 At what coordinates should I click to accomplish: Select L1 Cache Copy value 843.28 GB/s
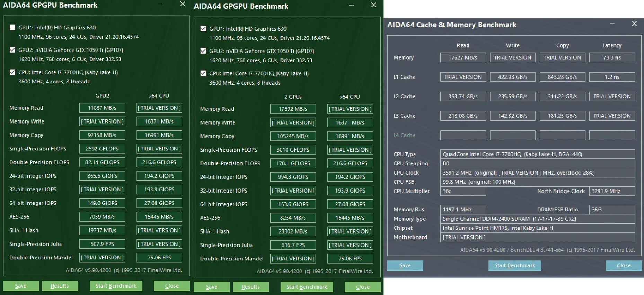coord(562,77)
